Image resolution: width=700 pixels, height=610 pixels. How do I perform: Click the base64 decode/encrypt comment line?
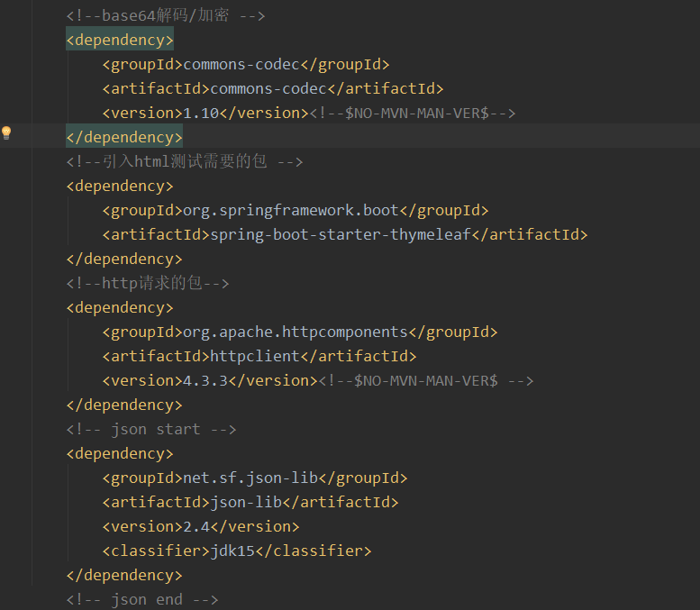coord(166,15)
